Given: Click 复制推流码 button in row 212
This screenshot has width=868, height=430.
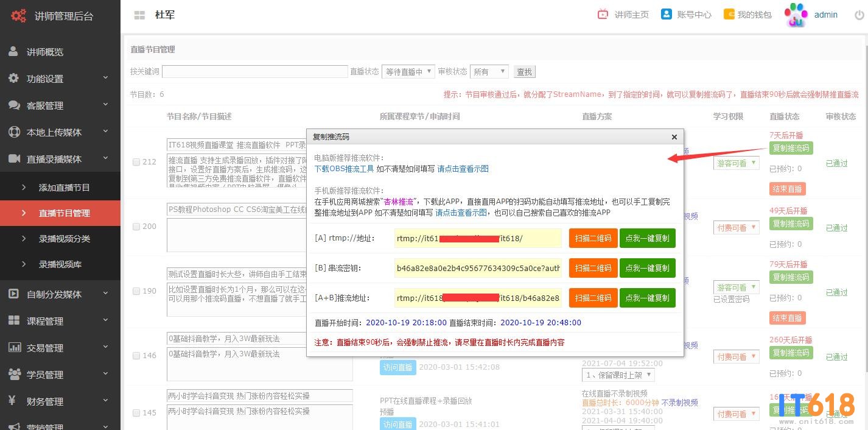Looking at the screenshot, I should [791, 148].
